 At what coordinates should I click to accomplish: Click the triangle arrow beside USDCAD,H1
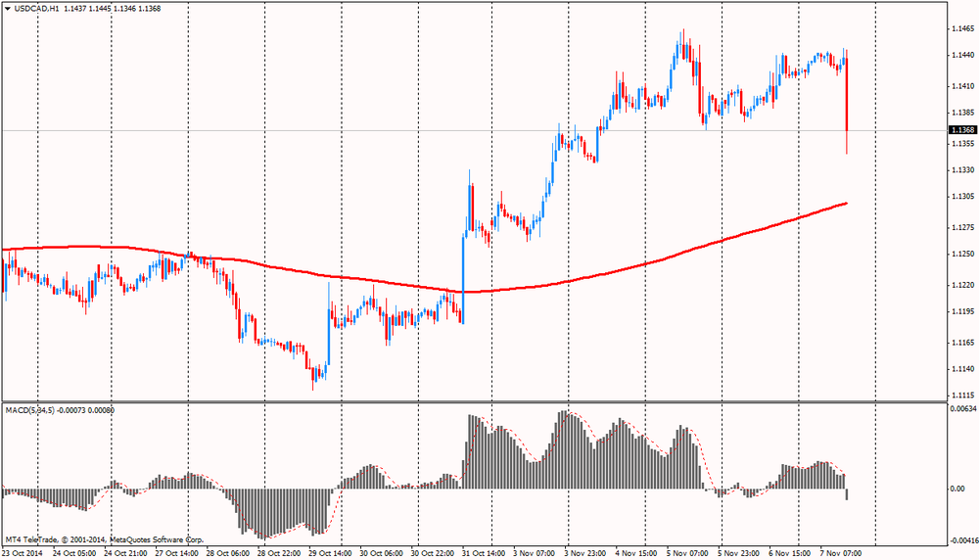coord(8,9)
